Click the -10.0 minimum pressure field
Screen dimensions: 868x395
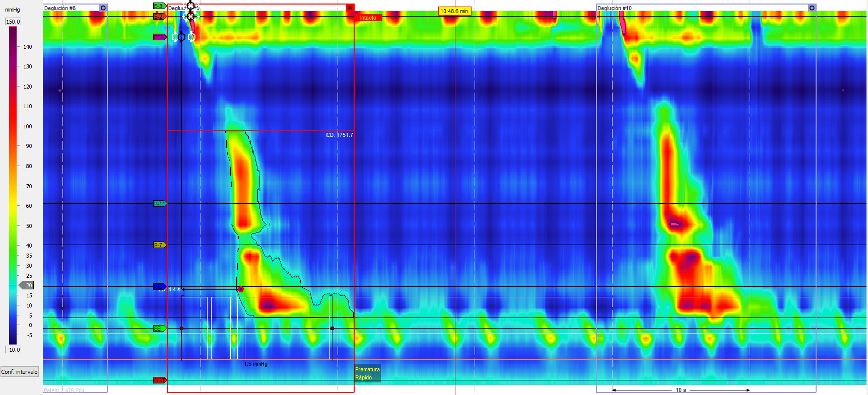(13, 350)
